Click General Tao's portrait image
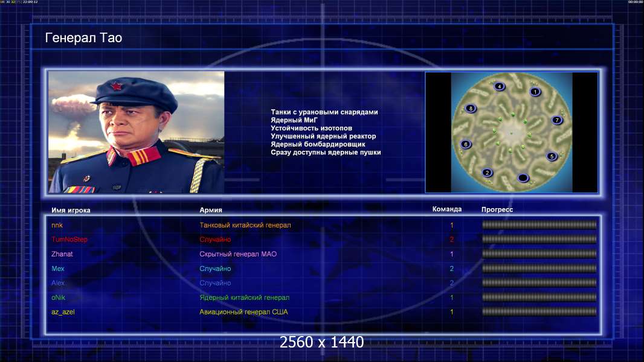This screenshot has height=362, width=644. [x=137, y=132]
